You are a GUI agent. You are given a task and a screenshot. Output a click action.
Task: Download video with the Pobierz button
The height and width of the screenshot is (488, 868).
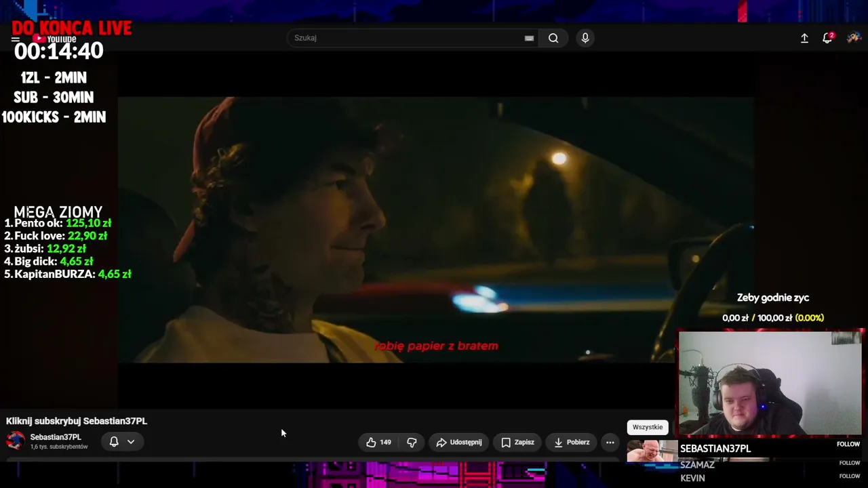coord(572,442)
